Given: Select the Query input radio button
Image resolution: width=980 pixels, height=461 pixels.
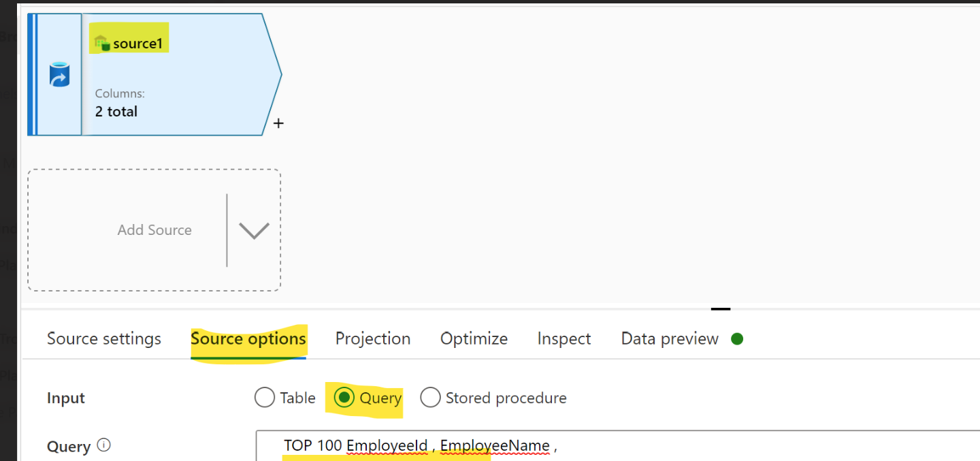Looking at the screenshot, I should tap(345, 397).
